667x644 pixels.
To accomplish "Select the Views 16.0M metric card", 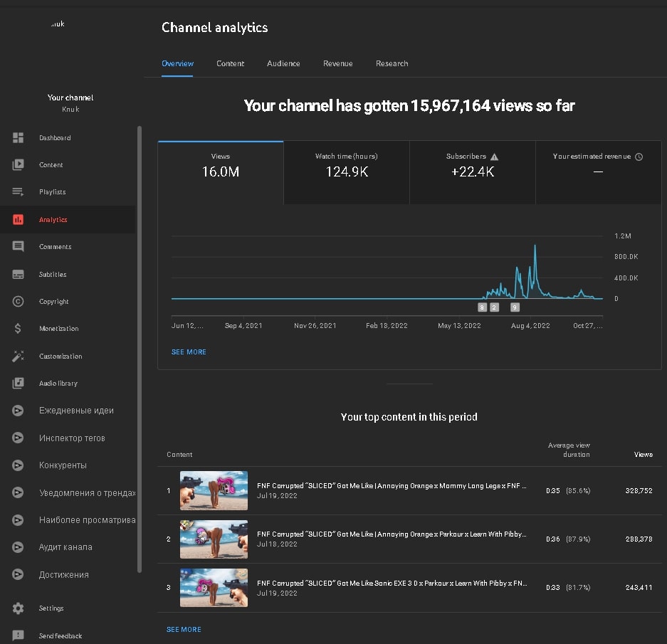I will pyautogui.click(x=221, y=173).
